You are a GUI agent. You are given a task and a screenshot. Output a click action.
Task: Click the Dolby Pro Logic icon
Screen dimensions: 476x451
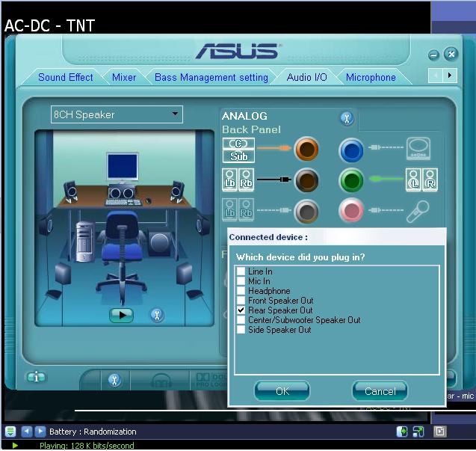coord(211,381)
